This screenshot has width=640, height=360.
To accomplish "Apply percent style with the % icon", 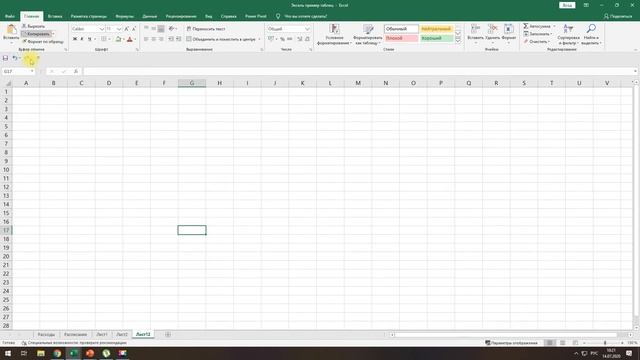I will (282, 39).
